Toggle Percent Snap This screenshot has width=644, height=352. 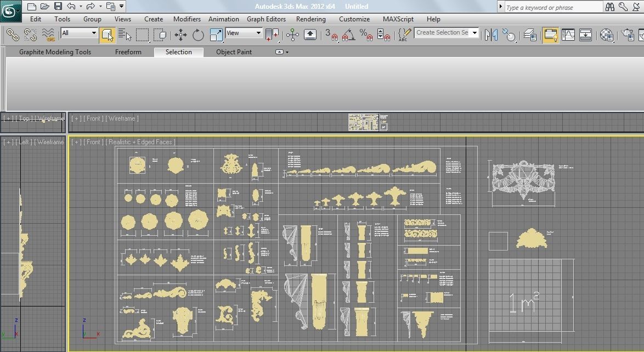[x=366, y=35]
